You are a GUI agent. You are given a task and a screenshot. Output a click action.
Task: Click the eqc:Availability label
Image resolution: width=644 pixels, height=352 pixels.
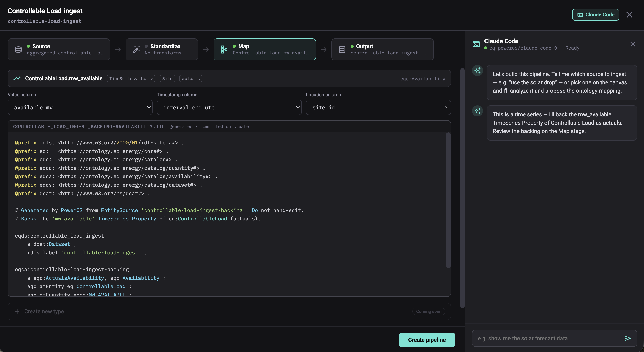[x=423, y=79]
